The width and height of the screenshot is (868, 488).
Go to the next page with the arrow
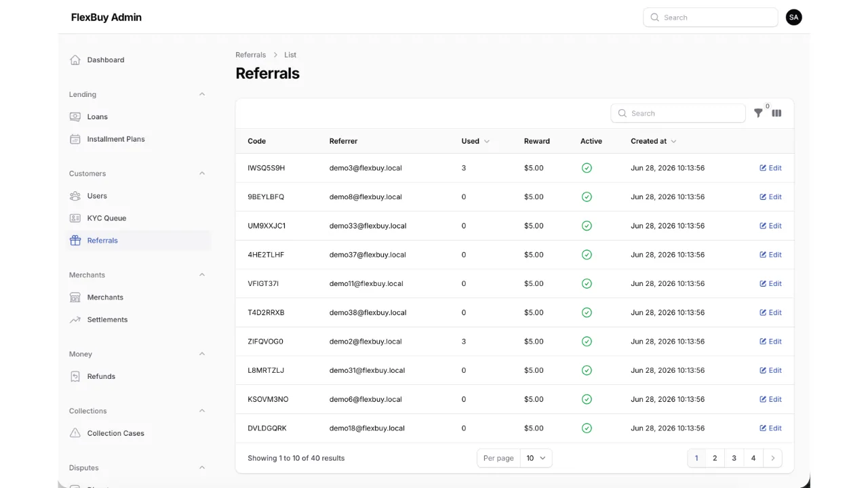point(772,458)
